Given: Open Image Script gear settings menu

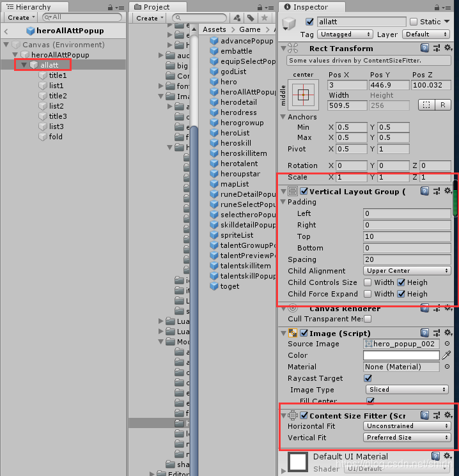Looking at the screenshot, I should (x=448, y=333).
